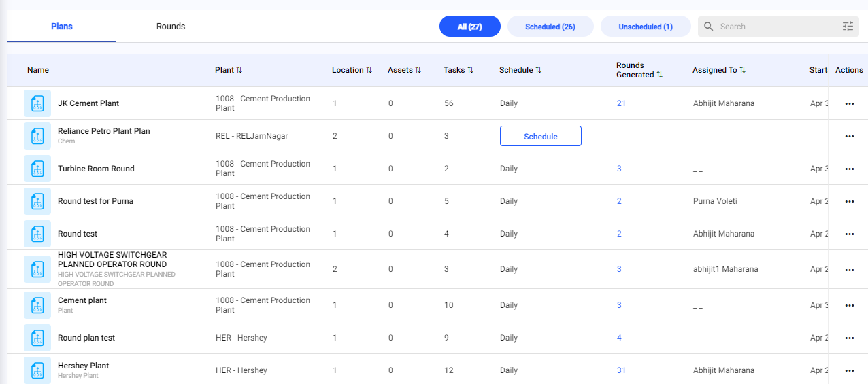Click HIGH VOLTAGE SWITCHGEAR PLANNED OPERATOR ROUND title
This screenshot has width=868, height=384.
112,260
